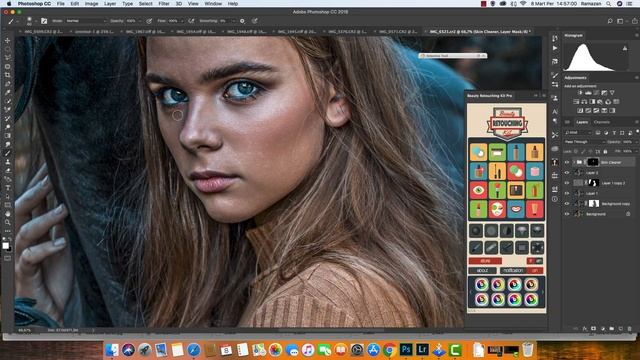The width and height of the screenshot is (640, 360).
Task: Click the red button above notification in kit
Action: (485, 261)
